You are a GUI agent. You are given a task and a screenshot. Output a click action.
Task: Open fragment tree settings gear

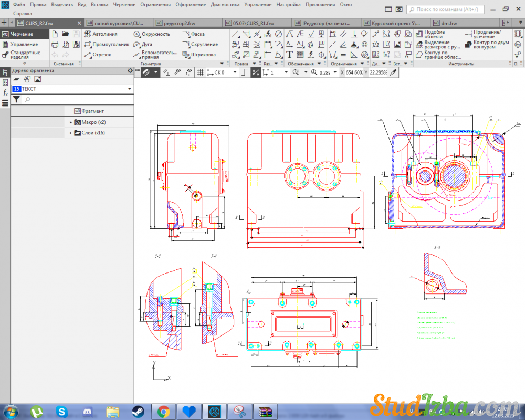tap(130, 70)
